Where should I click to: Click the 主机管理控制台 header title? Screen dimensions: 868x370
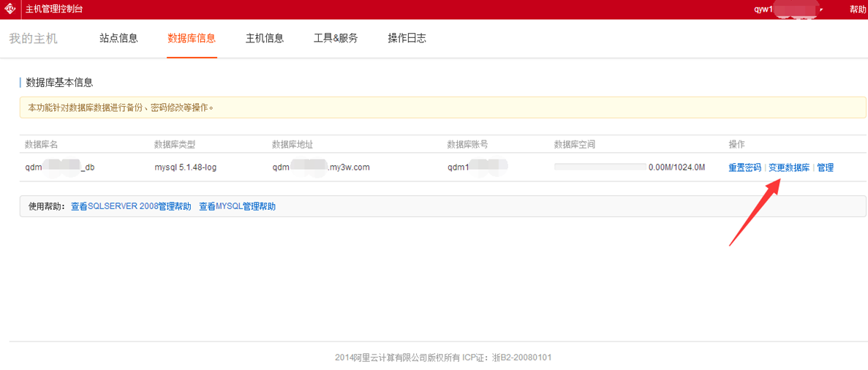pyautogui.click(x=54, y=10)
